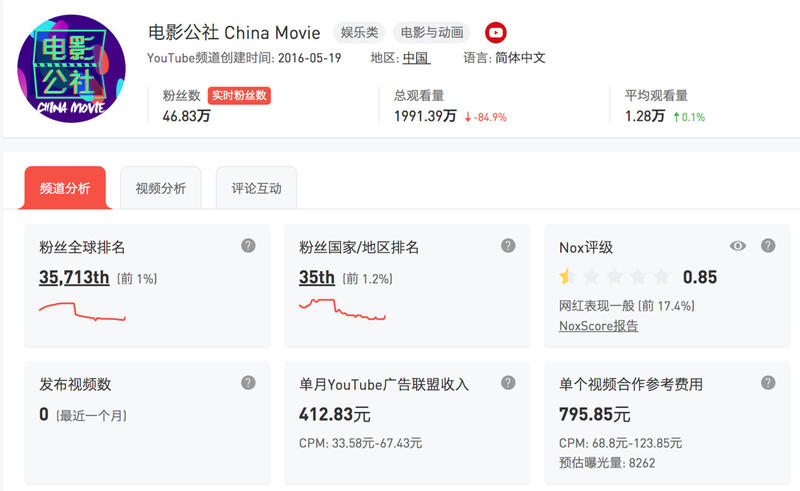Click the Nox score 0.85
Viewport: 800px width, 491px height.
click(x=700, y=277)
